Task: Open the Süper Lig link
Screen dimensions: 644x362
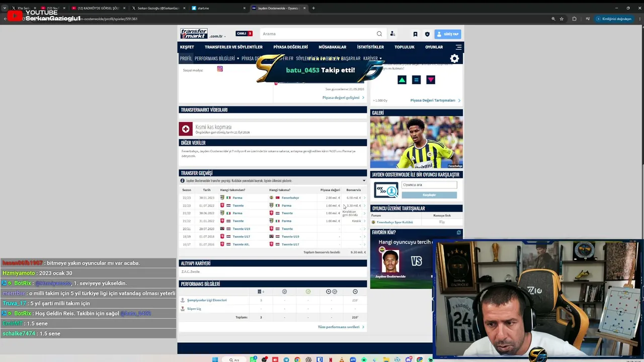Action: point(194,309)
